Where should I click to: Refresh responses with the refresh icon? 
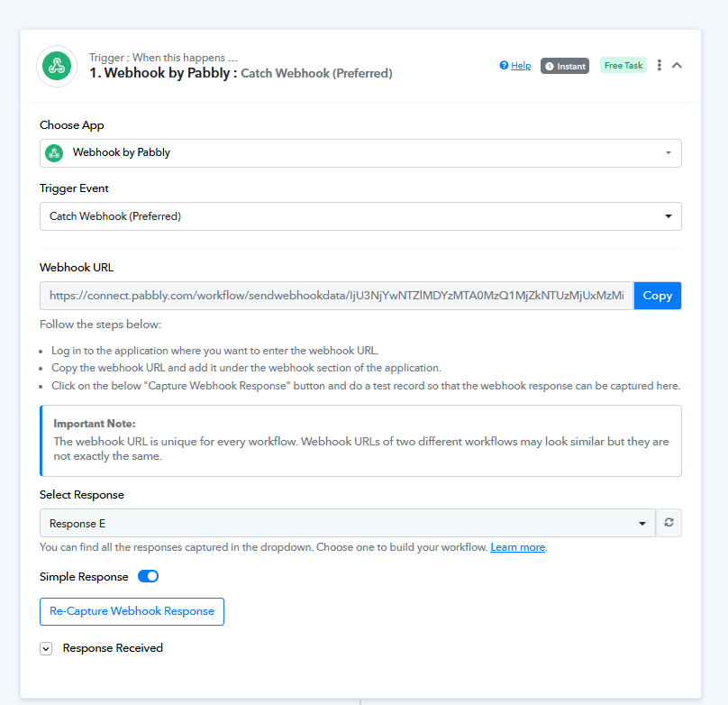pos(669,523)
